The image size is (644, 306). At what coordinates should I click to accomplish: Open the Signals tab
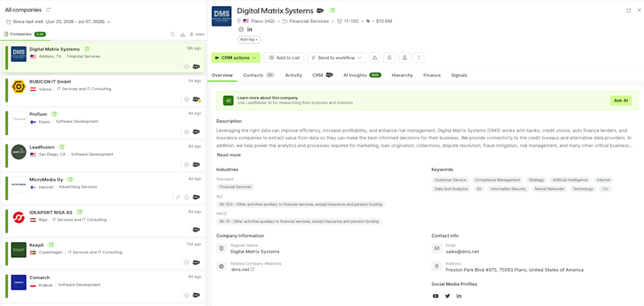(x=459, y=75)
